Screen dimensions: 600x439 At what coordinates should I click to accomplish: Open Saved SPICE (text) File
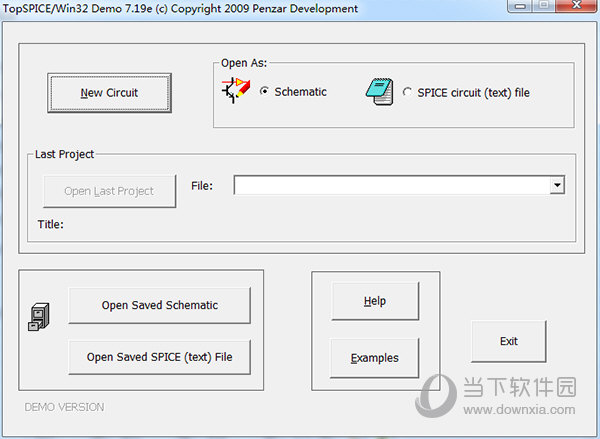[x=160, y=357]
